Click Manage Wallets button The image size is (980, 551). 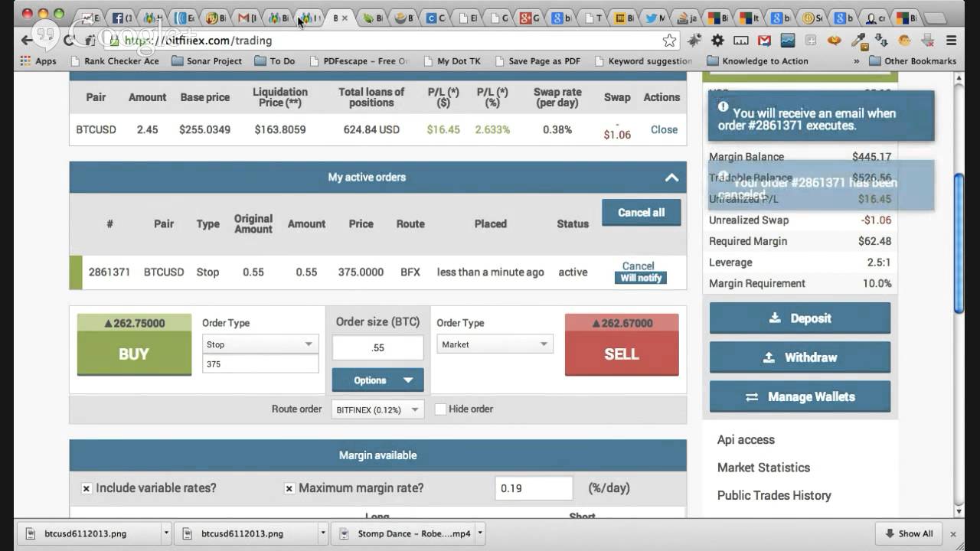(x=800, y=396)
